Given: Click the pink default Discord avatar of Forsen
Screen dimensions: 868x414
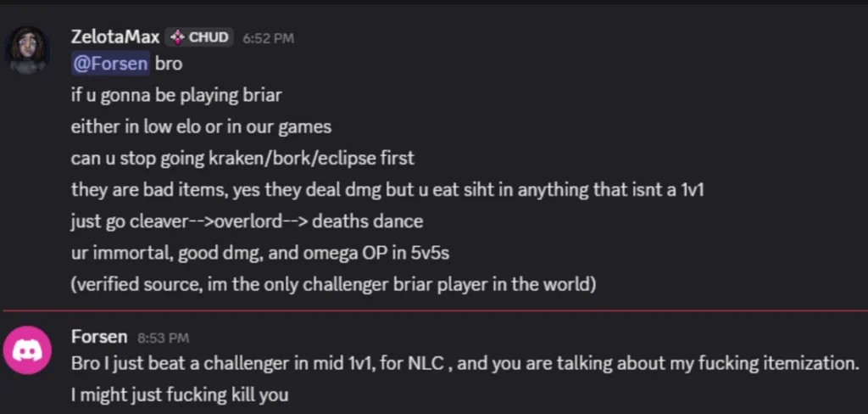Looking at the screenshot, I should (27, 350).
